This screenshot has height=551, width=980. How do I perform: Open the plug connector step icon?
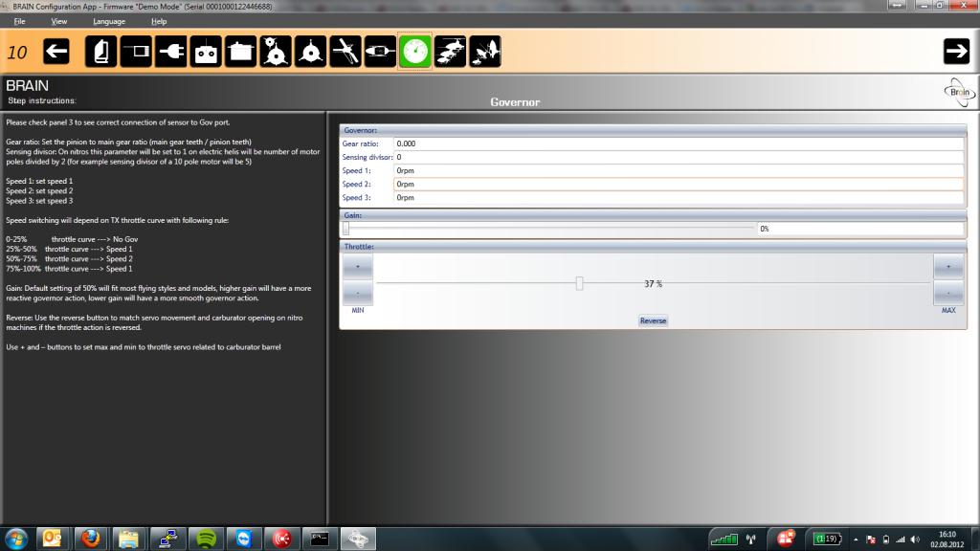170,52
